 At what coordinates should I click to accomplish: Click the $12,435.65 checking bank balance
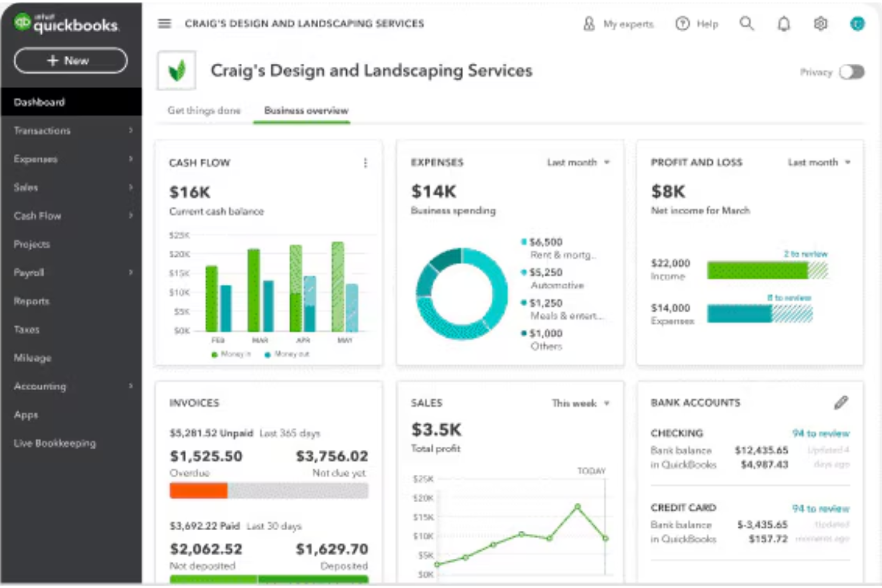[x=761, y=450]
